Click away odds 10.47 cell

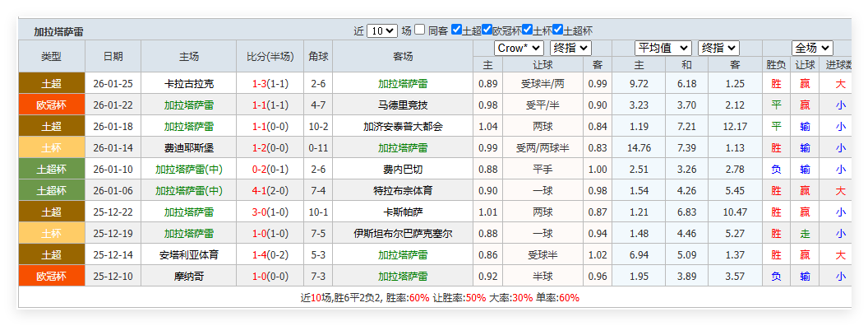click(x=735, y=212)
